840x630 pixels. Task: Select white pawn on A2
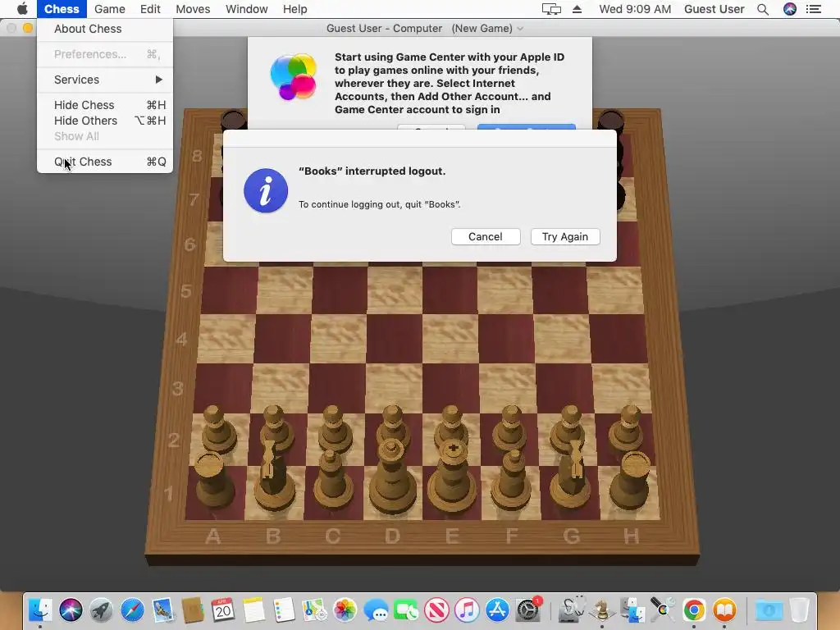[217, 428]
